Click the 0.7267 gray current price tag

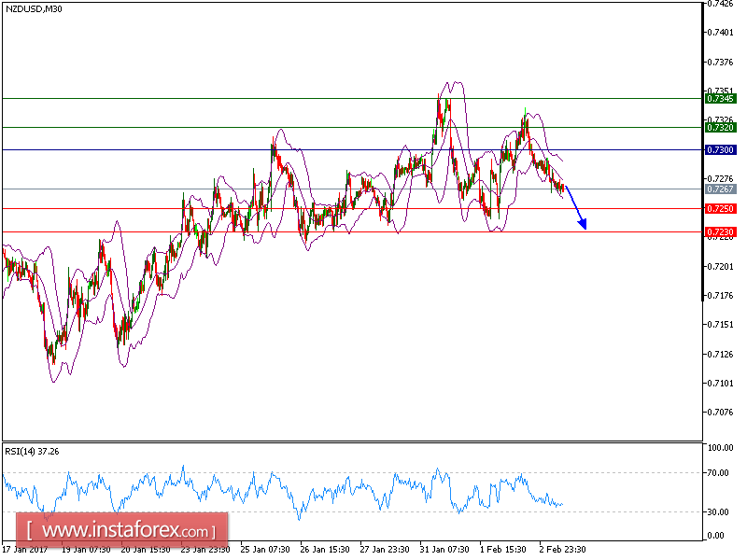pos(719,189)
